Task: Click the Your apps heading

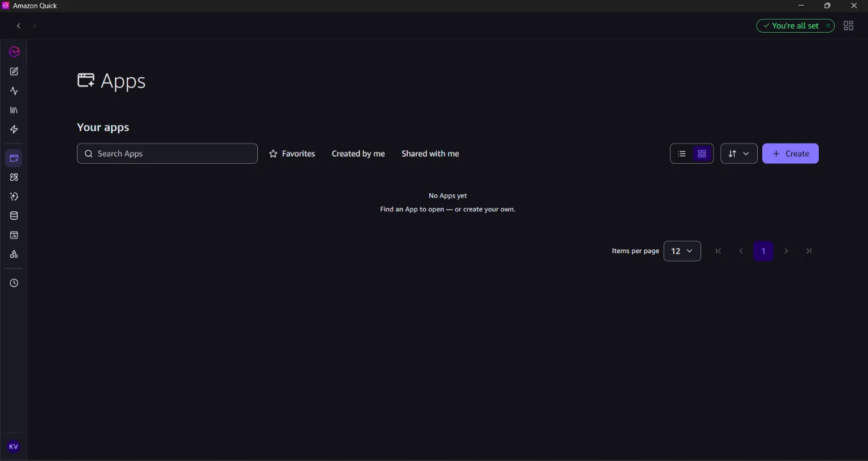Action: tap(103, 128)
